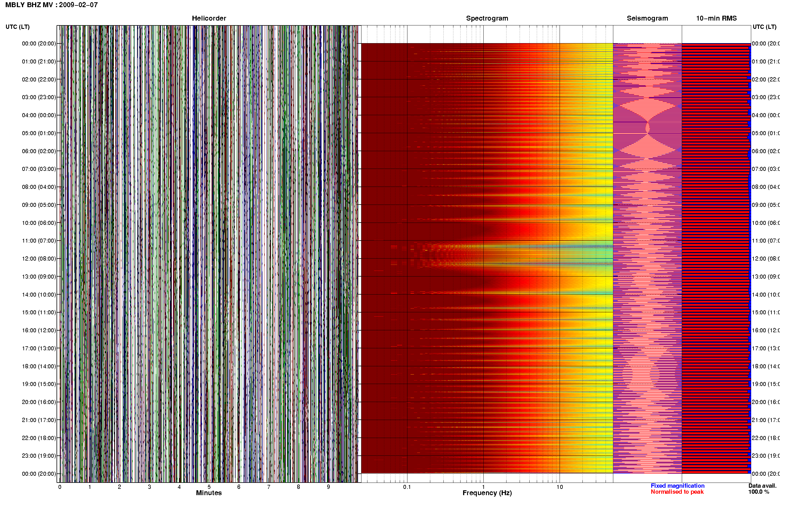
Task: Click the '08:00 (04:00)' left time label
Action: tap(39, 187)
